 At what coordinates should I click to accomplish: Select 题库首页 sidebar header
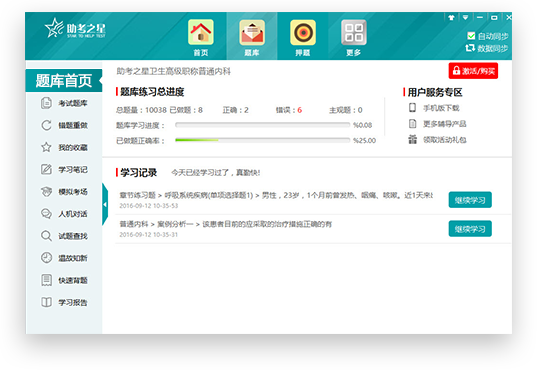pyautogui.click(x=64, y=81)
